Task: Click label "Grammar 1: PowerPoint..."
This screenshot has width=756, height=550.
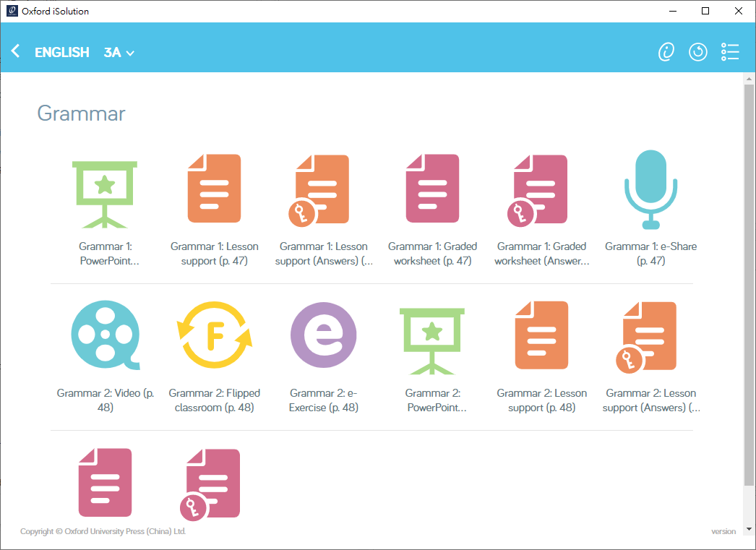Action: tap(109, 254)
